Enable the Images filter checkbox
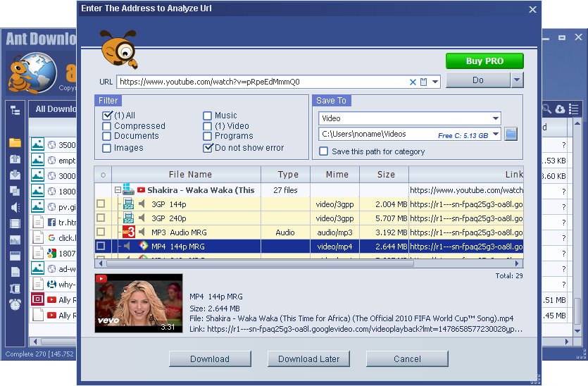 point(107,148)
